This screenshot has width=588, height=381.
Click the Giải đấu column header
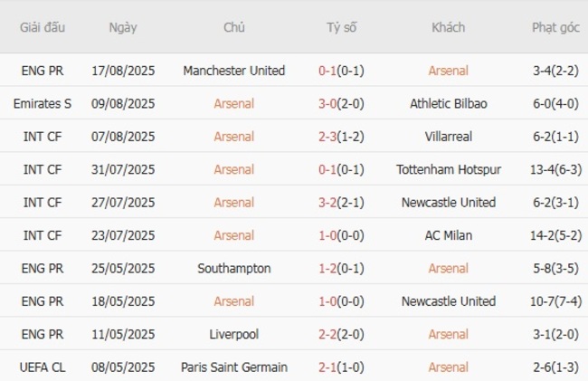43,27
